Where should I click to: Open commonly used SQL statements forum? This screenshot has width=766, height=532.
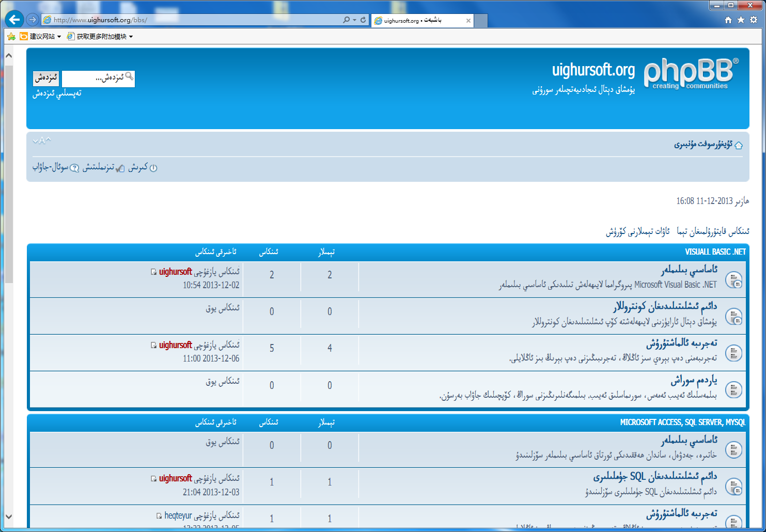655,476
